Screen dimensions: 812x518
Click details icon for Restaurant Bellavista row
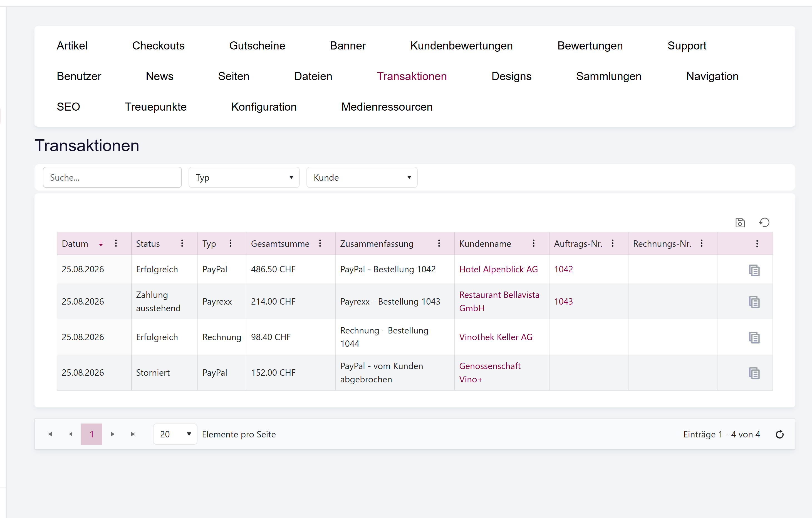[754, 302]
